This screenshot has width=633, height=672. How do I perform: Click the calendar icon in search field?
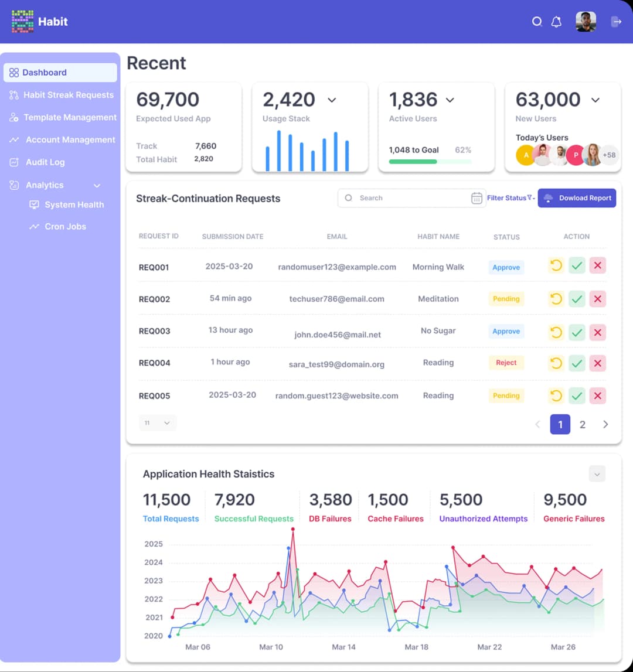[x=477, y=198]
